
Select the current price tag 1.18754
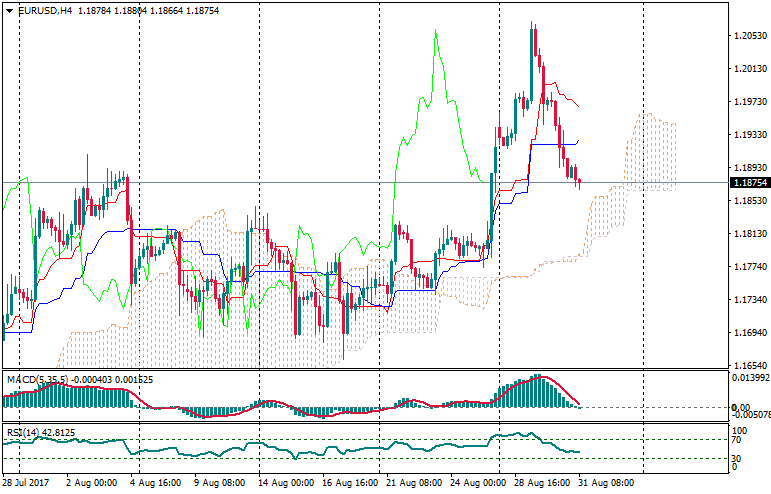(x=750, y=183)
